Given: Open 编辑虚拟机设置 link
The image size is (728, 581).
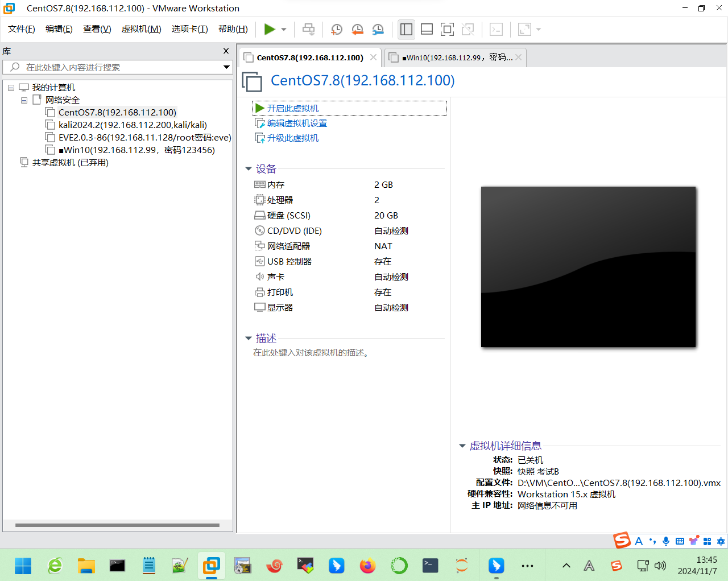Looking at the screenshot, I should 297,123.
